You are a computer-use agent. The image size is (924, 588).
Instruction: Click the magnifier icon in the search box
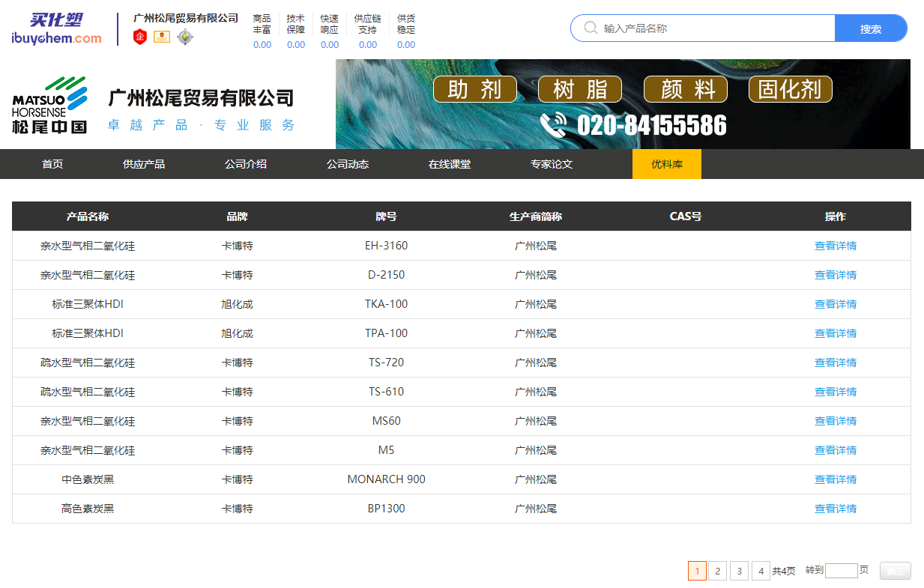[x=591, y=28]
